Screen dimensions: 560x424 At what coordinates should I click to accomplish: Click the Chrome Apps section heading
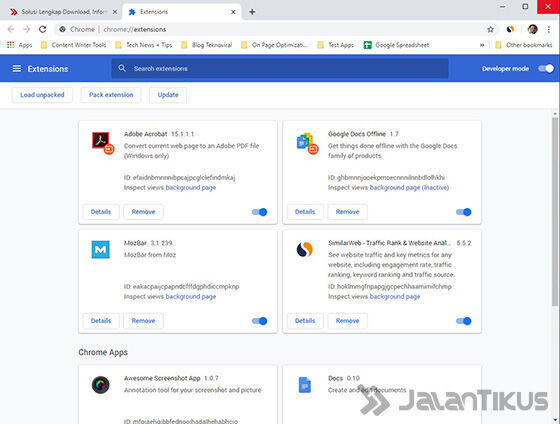click(103, 352)
